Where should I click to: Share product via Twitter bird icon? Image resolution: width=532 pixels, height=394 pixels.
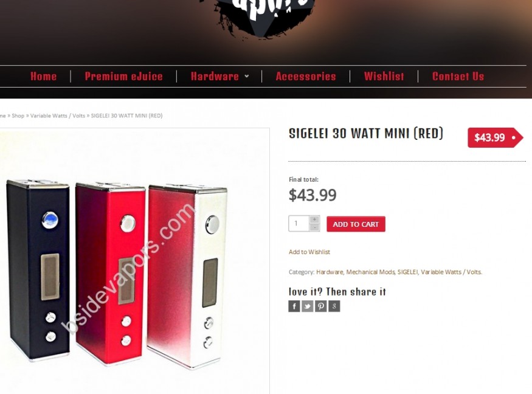[308, 306]
